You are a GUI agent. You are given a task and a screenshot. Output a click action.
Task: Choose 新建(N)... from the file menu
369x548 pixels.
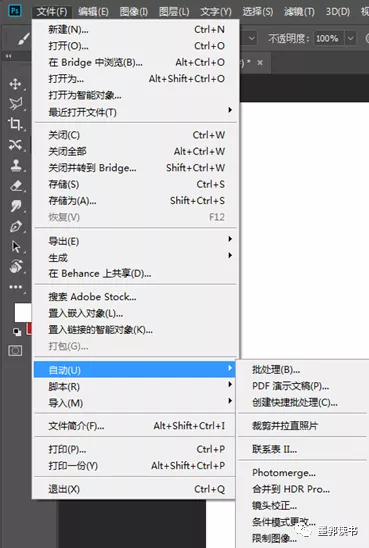click(136, 29)
